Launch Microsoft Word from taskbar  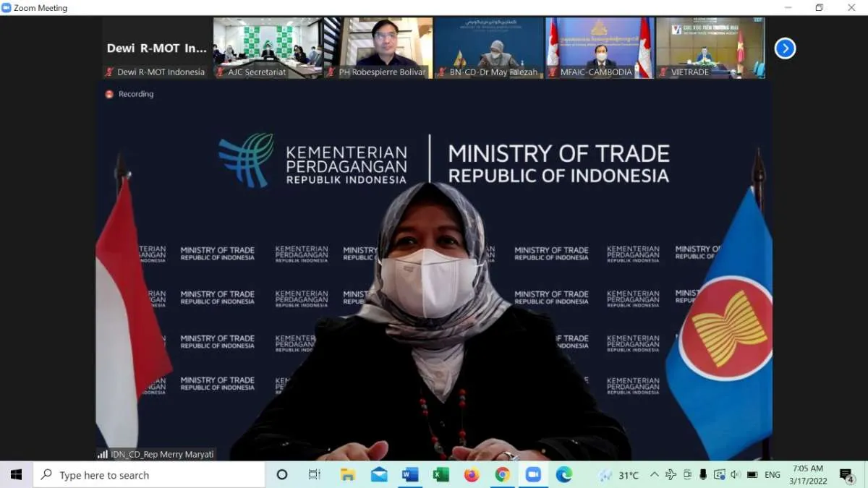(409, 475)
